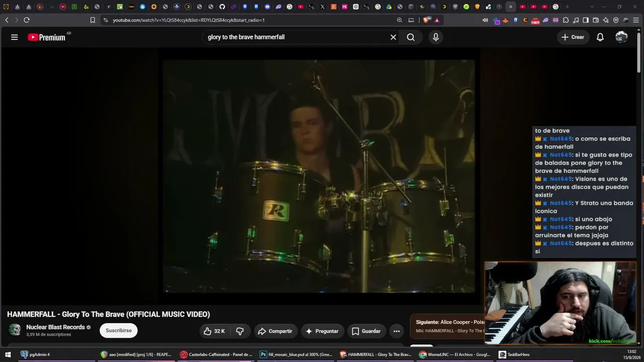Open the zoom magnifier in the address bar
Image resolution: width=644 pixels, height=362 pixels.
point(399,20)
